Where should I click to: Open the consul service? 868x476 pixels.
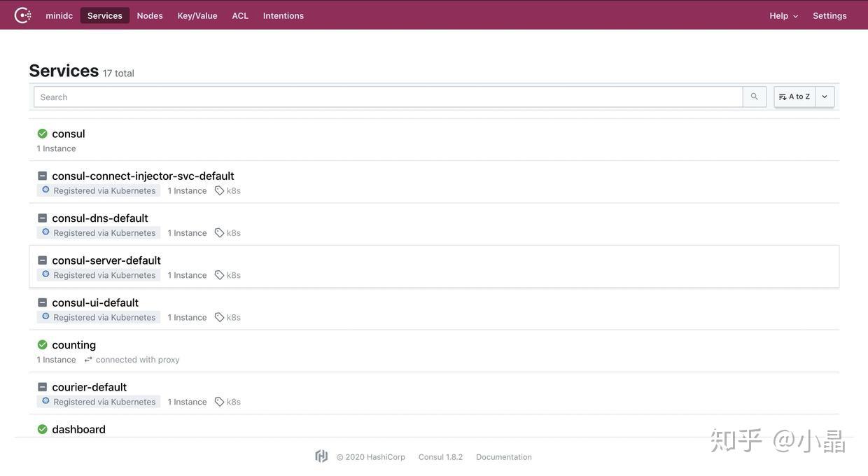(x=69, y=134)
